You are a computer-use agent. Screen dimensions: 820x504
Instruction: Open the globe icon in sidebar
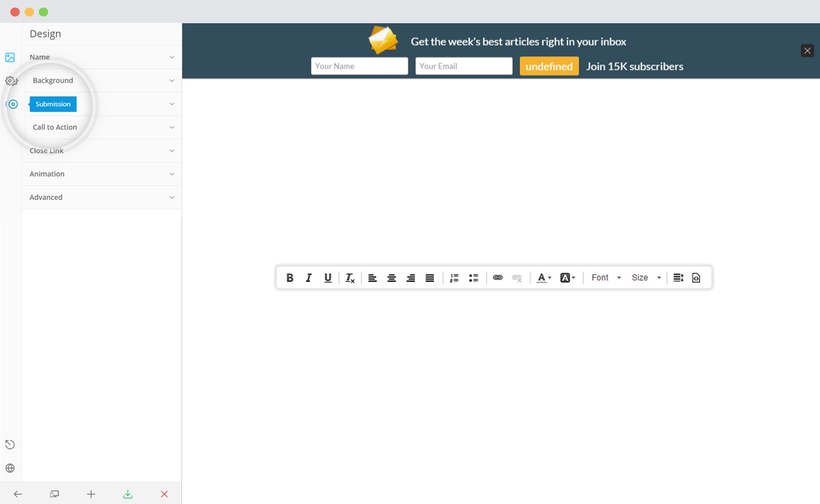click(x=10, y=468)
